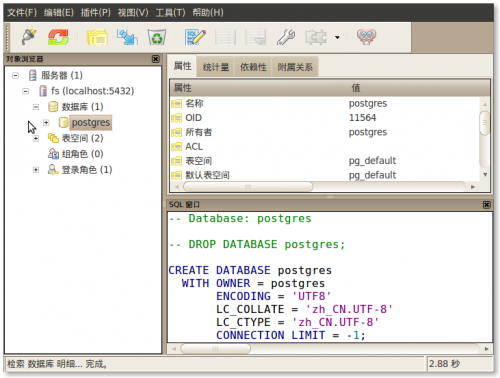
Task: Click the SQL pane horizontal scrollbar thumb
Action: 215,349
